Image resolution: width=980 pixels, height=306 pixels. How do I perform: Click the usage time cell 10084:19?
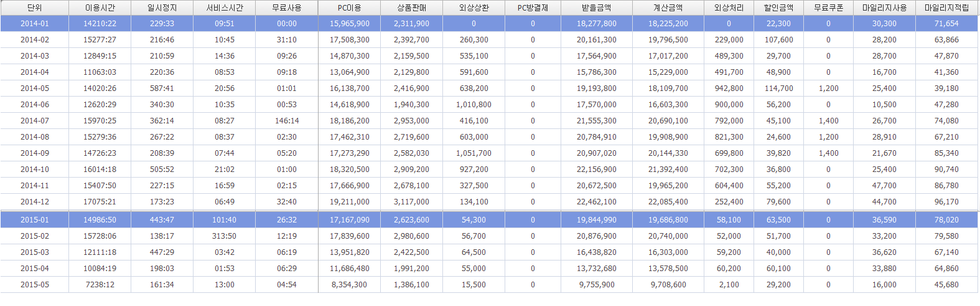[100, 269]
